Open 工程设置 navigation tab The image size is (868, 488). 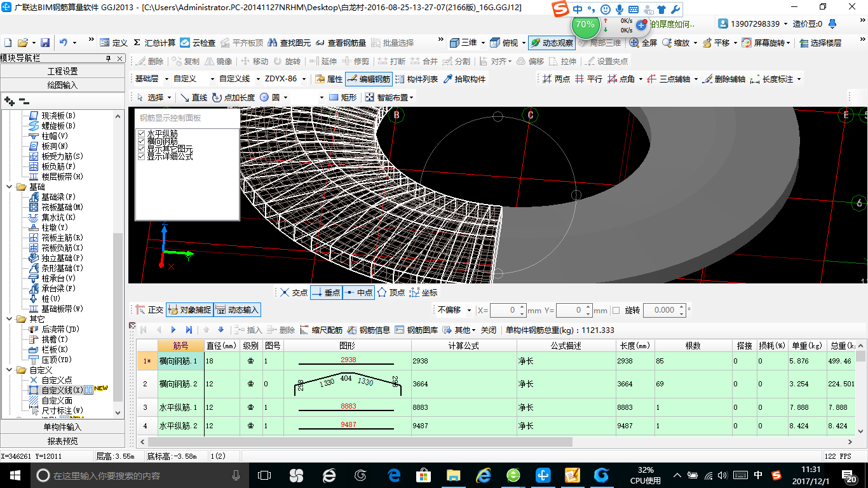click(63, 71)
